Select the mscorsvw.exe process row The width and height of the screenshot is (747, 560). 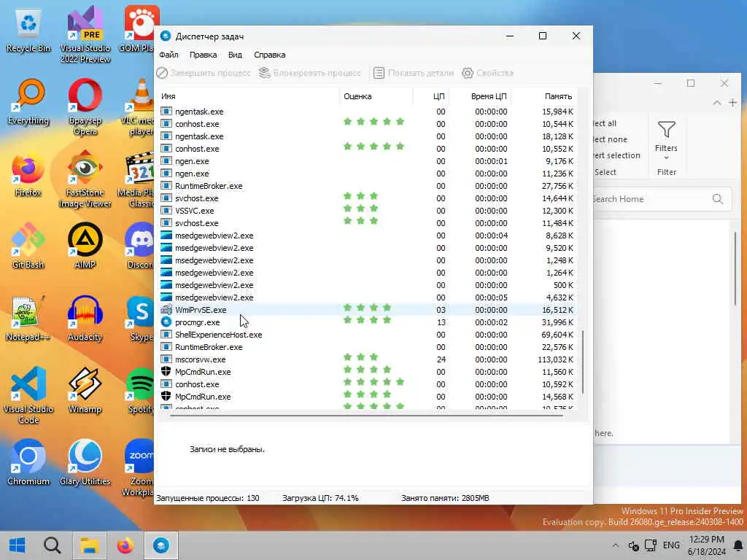click(367, 359)
